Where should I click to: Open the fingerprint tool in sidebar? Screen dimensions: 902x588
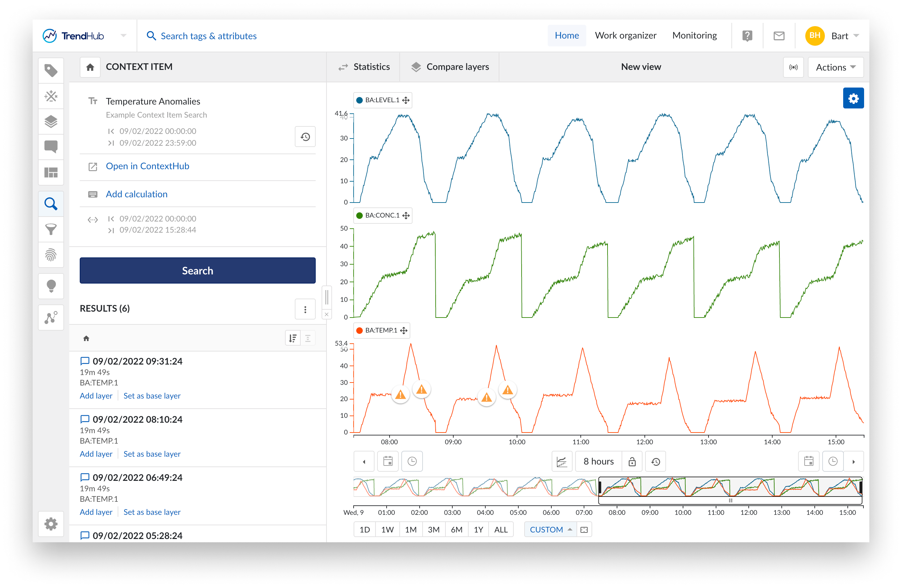51,254
